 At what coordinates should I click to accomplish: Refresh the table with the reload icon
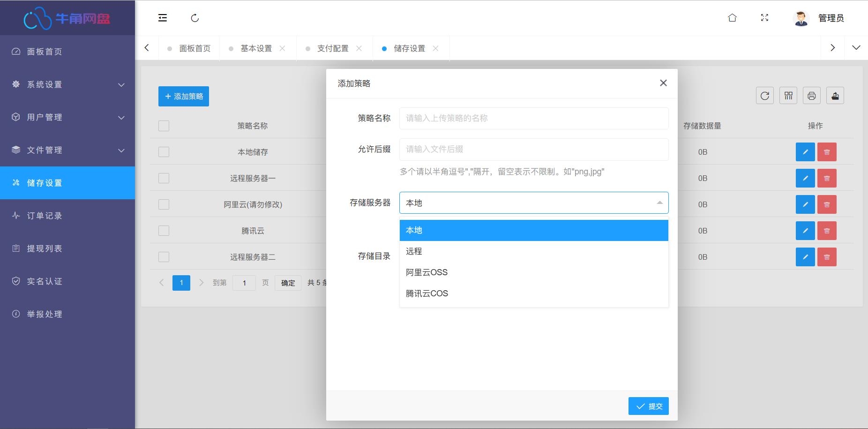[x=765, y=96]
